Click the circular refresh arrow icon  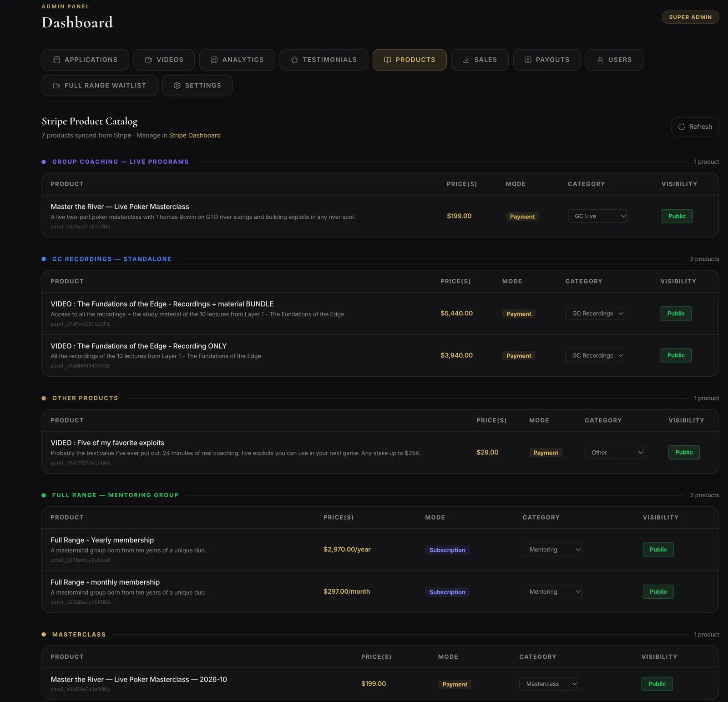pyautogui.click(x=682, y=127)
